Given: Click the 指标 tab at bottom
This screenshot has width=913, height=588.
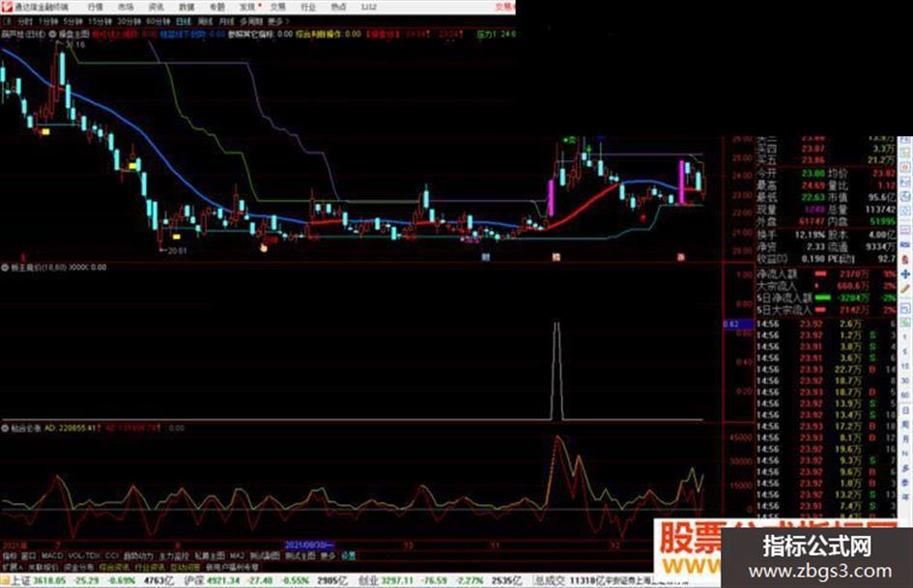Looking at the screenshot, I should coord(10,556).
